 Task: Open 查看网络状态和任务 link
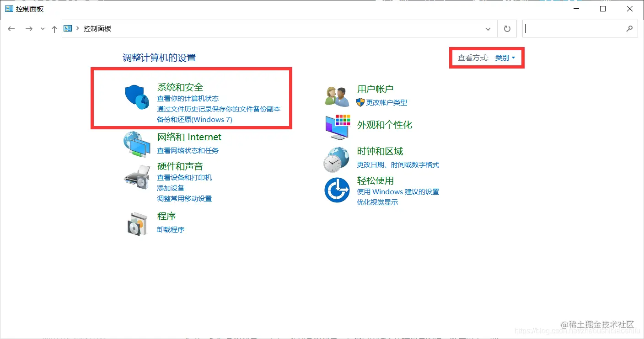coord(188,150)
